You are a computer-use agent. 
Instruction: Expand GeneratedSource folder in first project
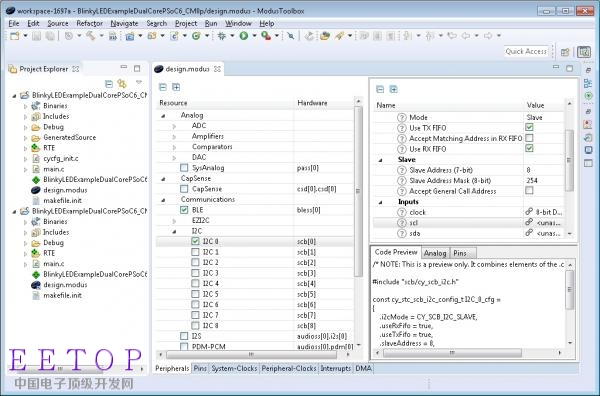coord(26,138)
